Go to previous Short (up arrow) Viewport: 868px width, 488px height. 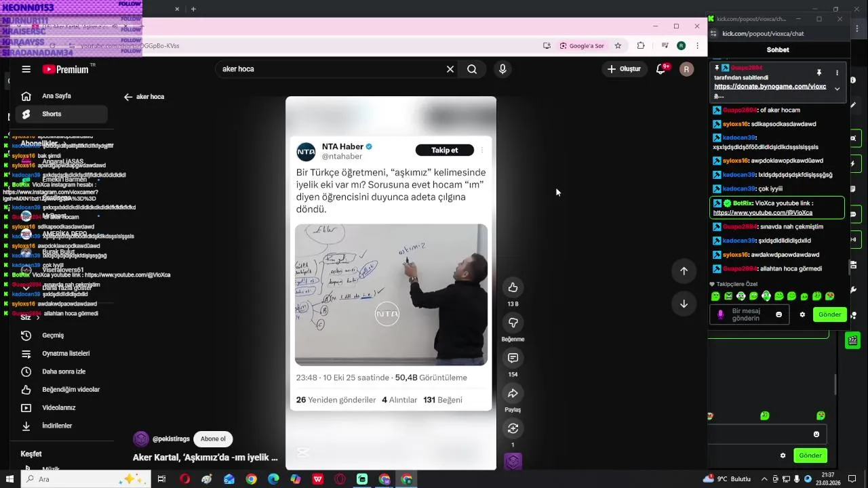[x=684, y=271]
